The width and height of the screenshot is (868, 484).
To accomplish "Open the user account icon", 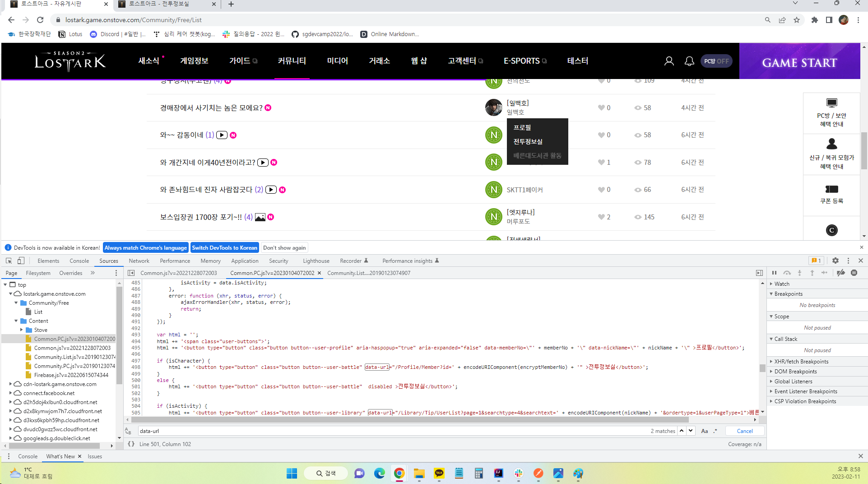I will tap(669, 61).
